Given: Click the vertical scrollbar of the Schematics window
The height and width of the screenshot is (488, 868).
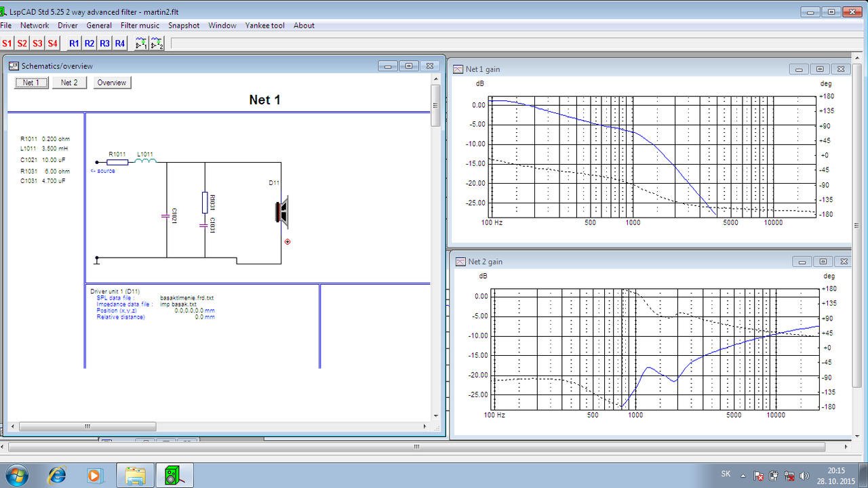Looking at the screenshot, I should 435,248.
